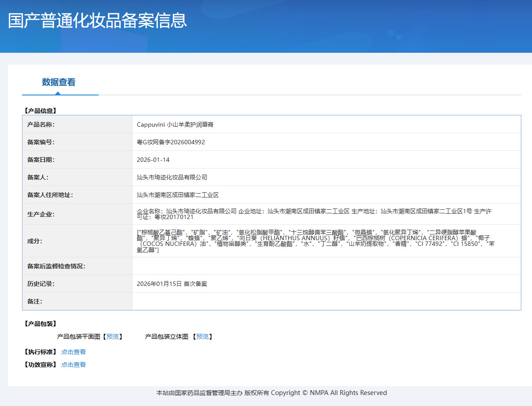
Task: Click the 备案编号 row label
Action: pos(41,142)
